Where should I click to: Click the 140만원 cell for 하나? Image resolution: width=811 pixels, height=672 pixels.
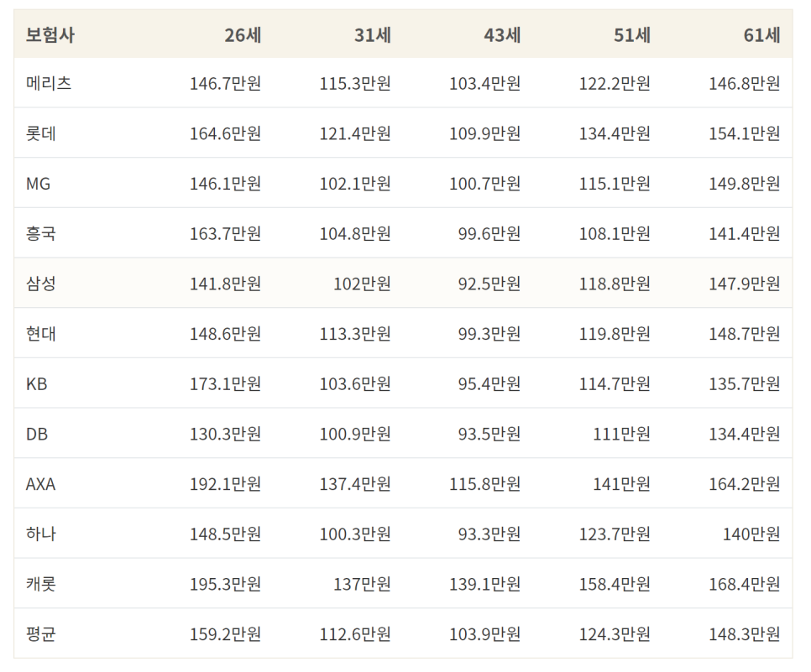[x=751, y=534]
